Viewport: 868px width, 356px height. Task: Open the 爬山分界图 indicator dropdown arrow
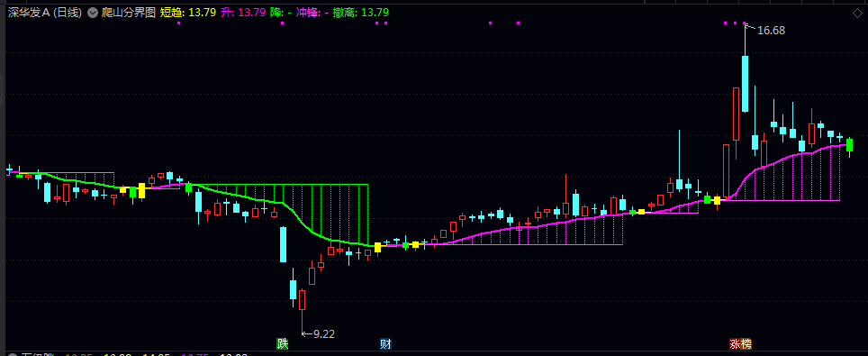click(x=93, y=13)
